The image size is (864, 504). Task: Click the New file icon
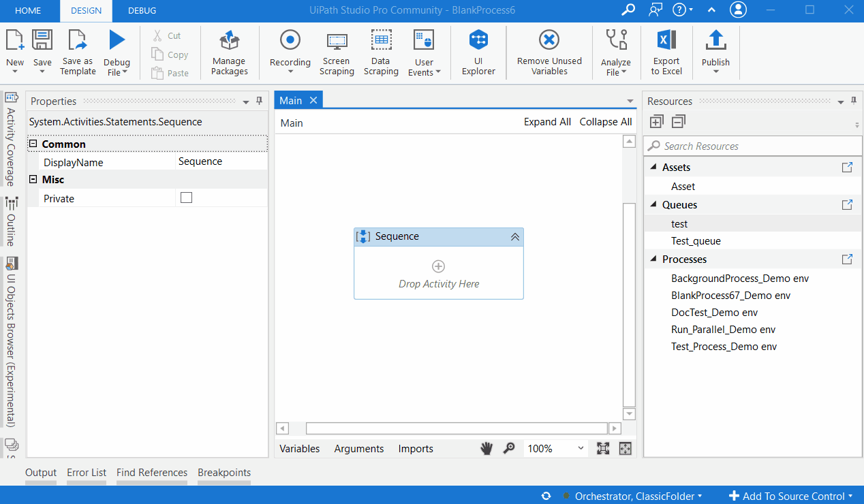tap(14, 40)
